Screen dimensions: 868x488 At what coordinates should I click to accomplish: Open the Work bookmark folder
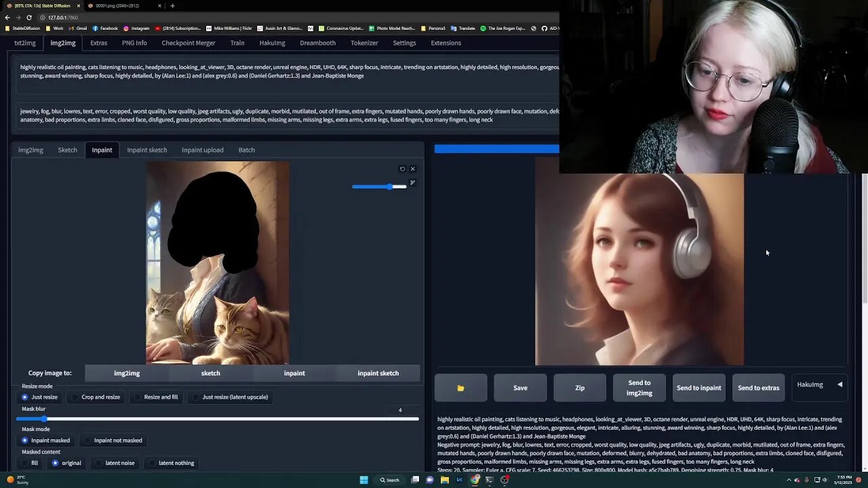click(54, 28)
